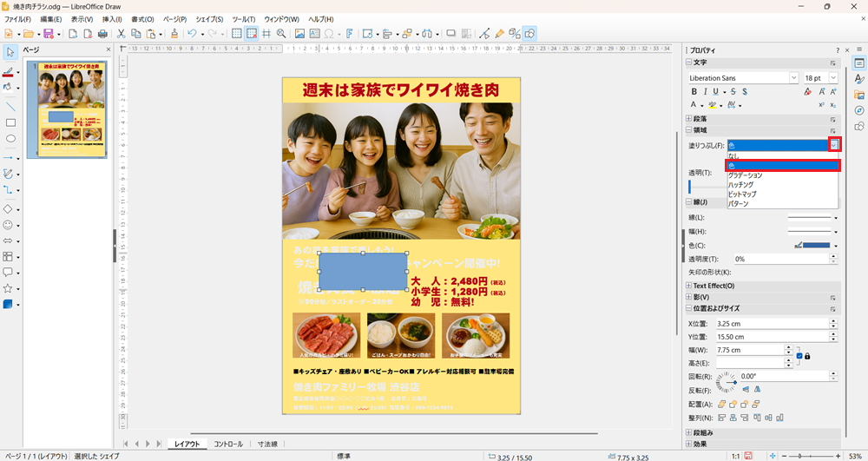868x461 pixels.
Task: Apply bold in Properties panel
Action: 694,92
